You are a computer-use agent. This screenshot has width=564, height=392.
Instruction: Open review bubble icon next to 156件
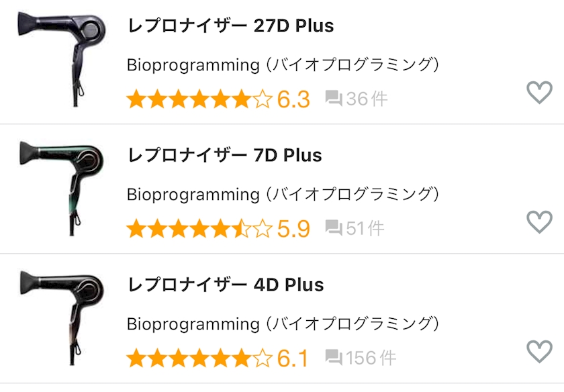click(x=334, y=358)
